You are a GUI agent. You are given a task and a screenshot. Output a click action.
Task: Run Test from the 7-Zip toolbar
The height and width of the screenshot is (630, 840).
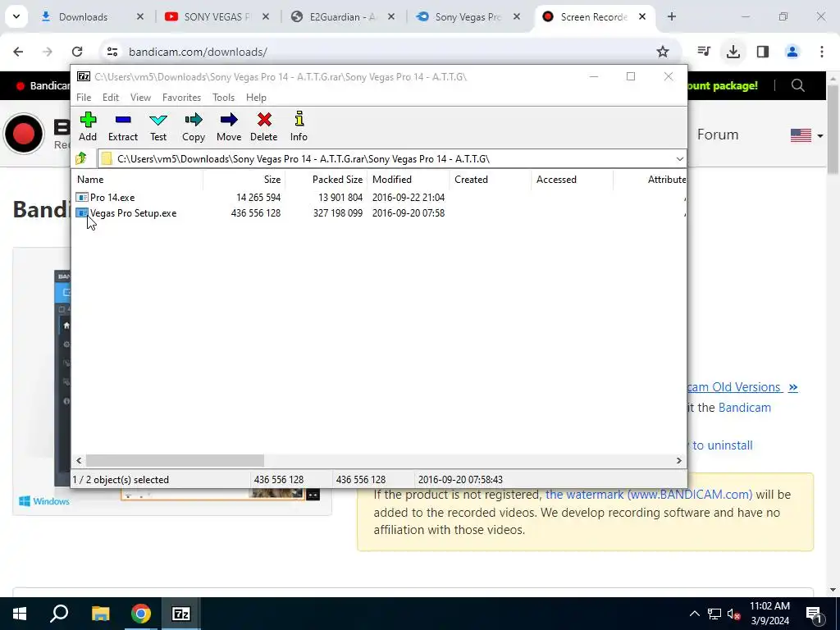coord(158,126)
